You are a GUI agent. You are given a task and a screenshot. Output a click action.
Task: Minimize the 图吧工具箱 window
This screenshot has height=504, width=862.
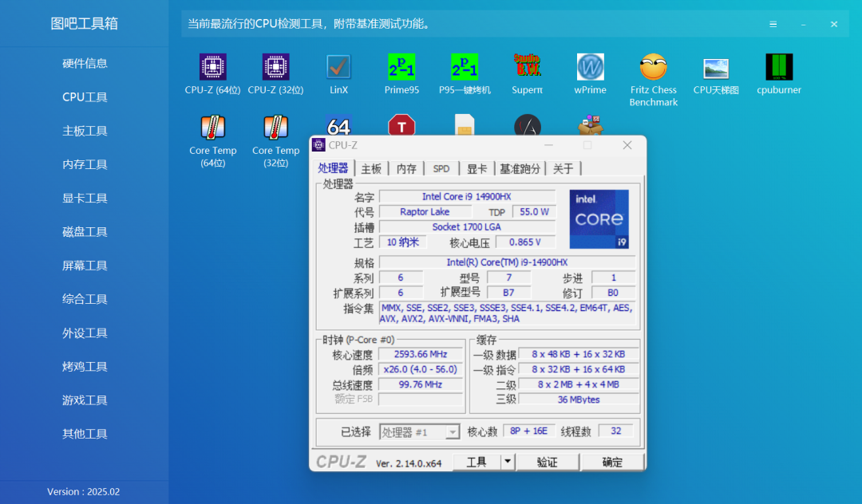coord(803,24)
